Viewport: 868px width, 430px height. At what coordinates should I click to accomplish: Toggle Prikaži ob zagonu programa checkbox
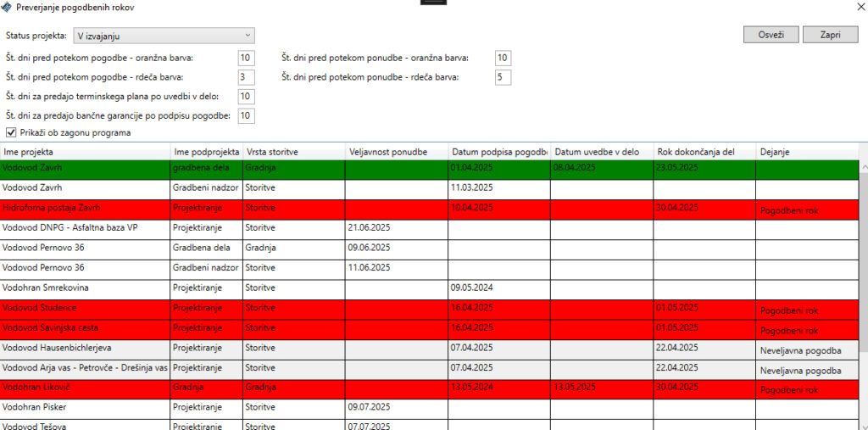pyautogui.click(x=10, y=132)
